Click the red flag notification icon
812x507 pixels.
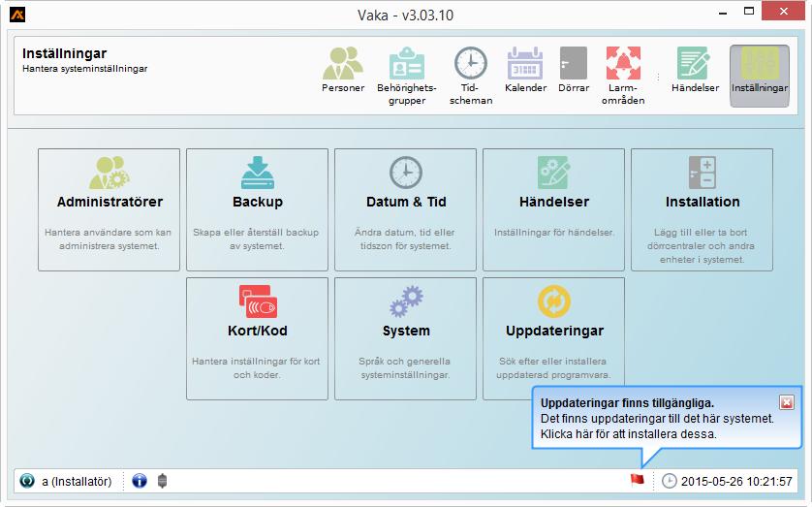[x=638, y=480]
